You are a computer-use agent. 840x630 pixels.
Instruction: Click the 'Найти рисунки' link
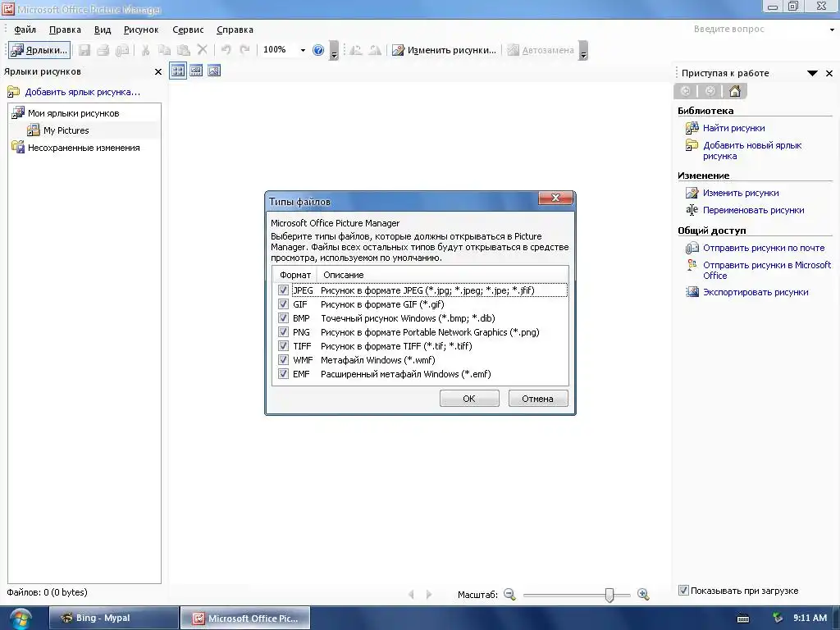tap(734, 128)
